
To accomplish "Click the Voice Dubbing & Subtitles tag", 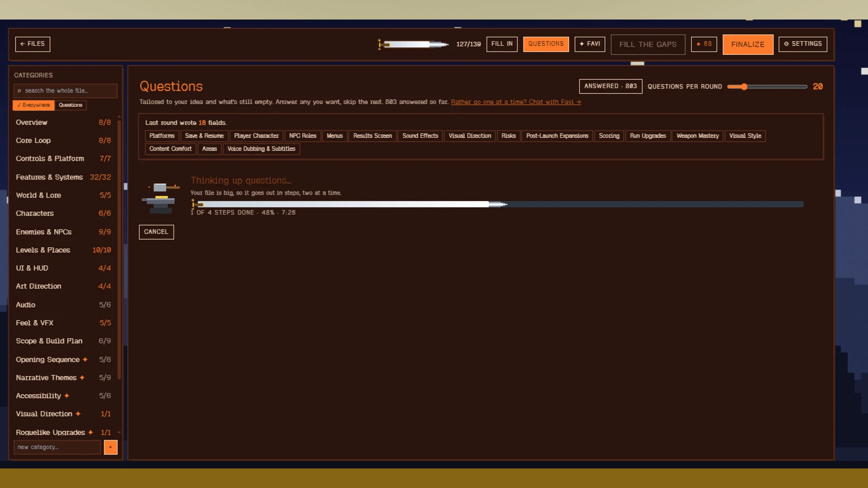I will click(261, 149).
